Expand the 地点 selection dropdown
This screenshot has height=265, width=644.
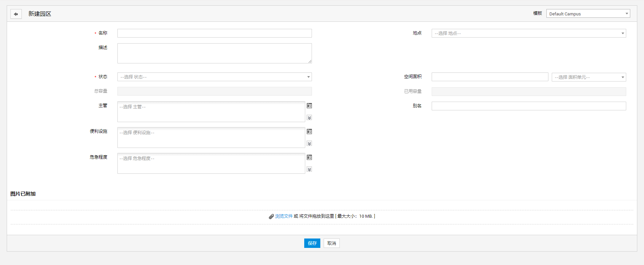tap(528, 33)
